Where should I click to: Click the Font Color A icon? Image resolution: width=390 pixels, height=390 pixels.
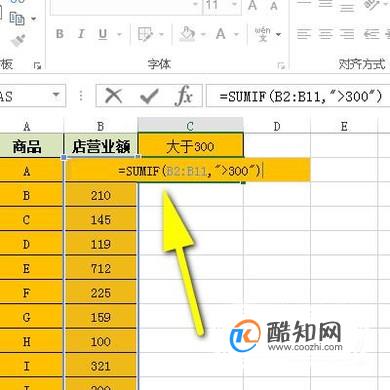point(221,34)
